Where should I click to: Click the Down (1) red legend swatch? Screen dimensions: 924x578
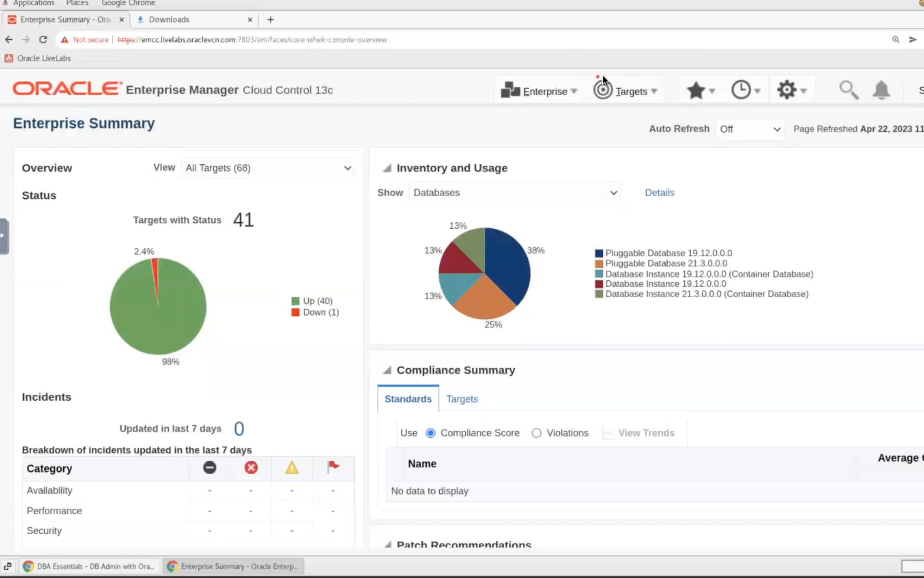click(x=295, y=312)
